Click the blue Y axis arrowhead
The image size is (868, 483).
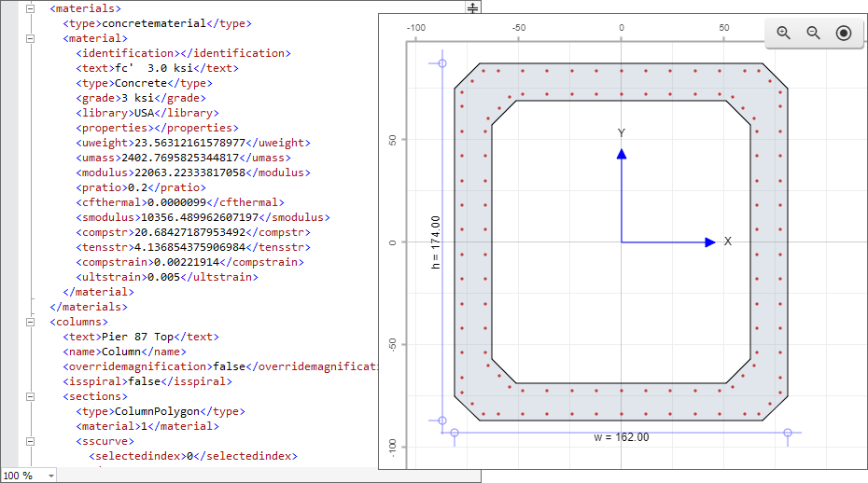(x=622, y=154)
